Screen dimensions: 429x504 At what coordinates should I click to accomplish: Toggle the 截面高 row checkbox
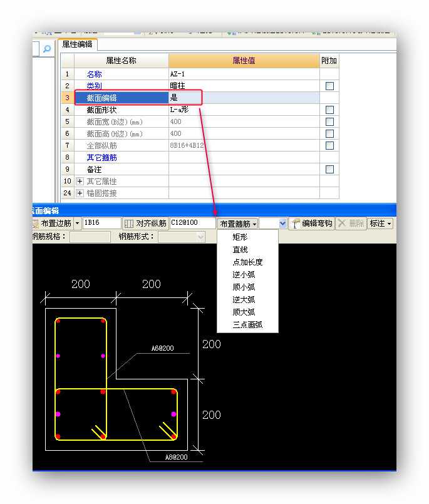tap(329, 134)
